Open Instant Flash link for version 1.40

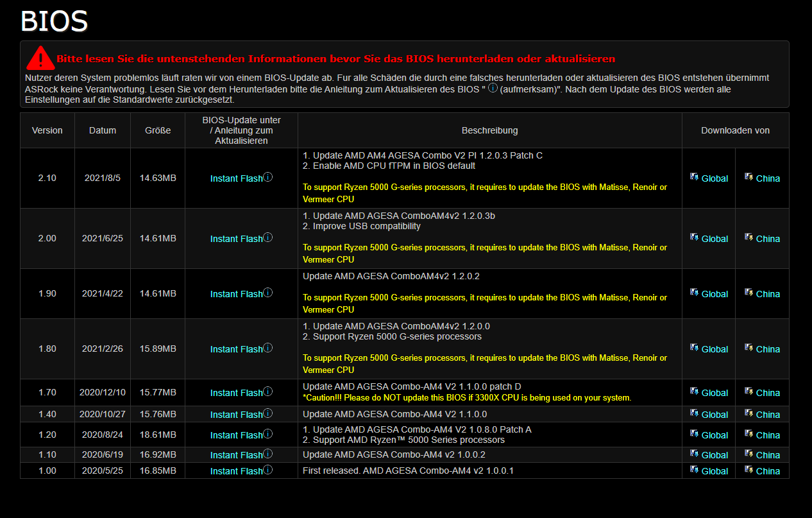(x=236, y=415)
